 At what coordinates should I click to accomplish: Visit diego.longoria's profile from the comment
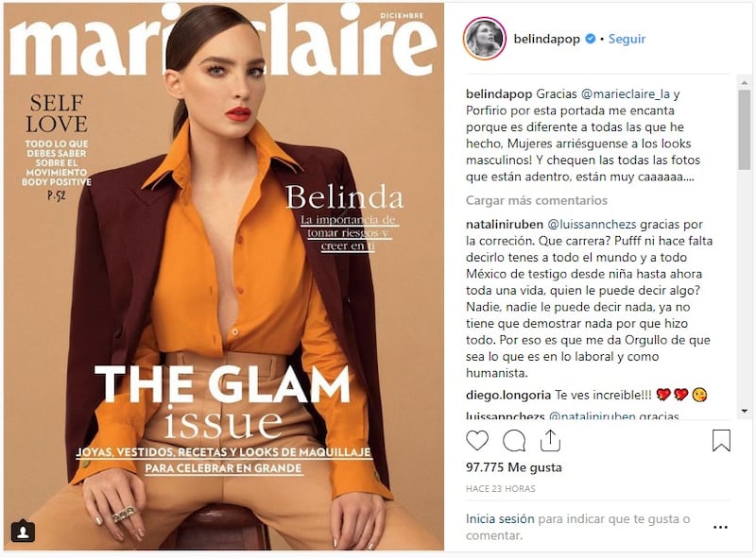pyautogui.click(x=508, y=395)
